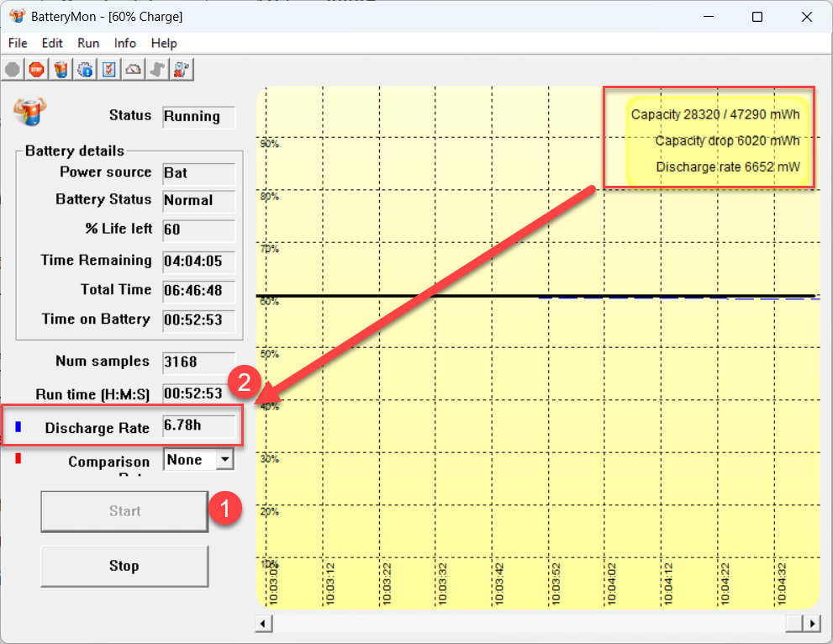Click the Time Remaining value 04:04:05

198,261
